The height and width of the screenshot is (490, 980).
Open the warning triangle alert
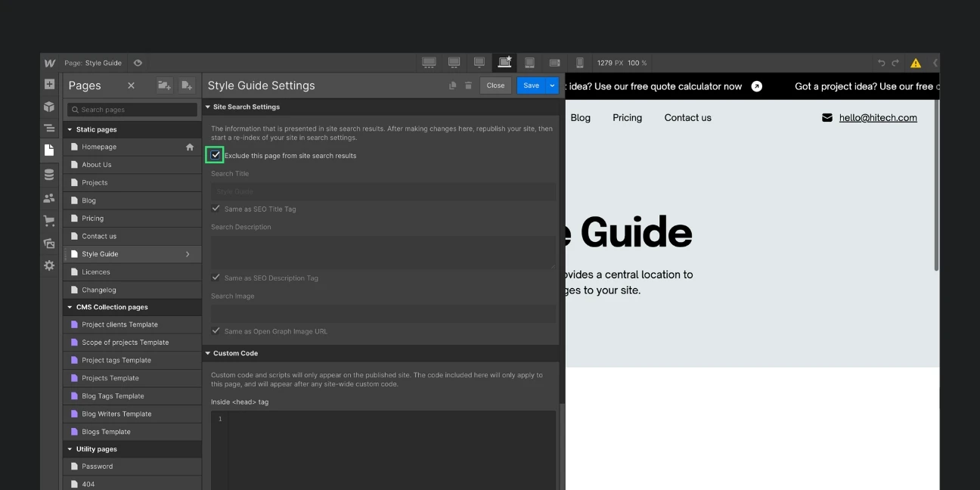tap(916, 63)
